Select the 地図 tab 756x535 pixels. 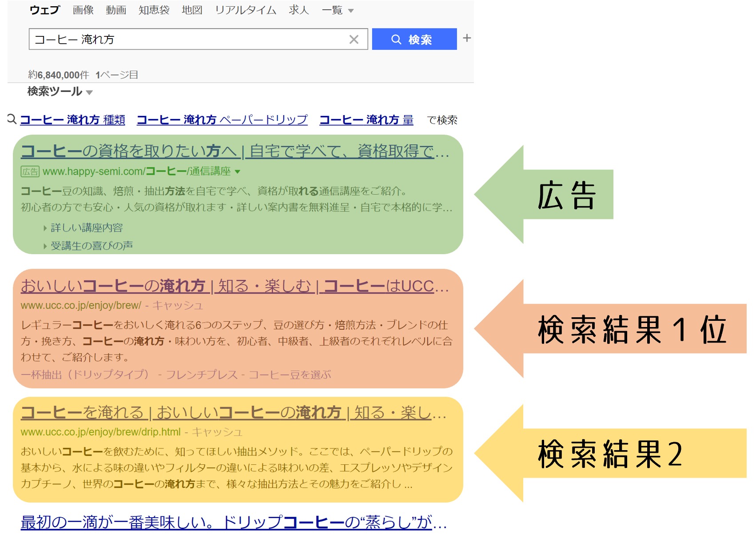[192, 10]
